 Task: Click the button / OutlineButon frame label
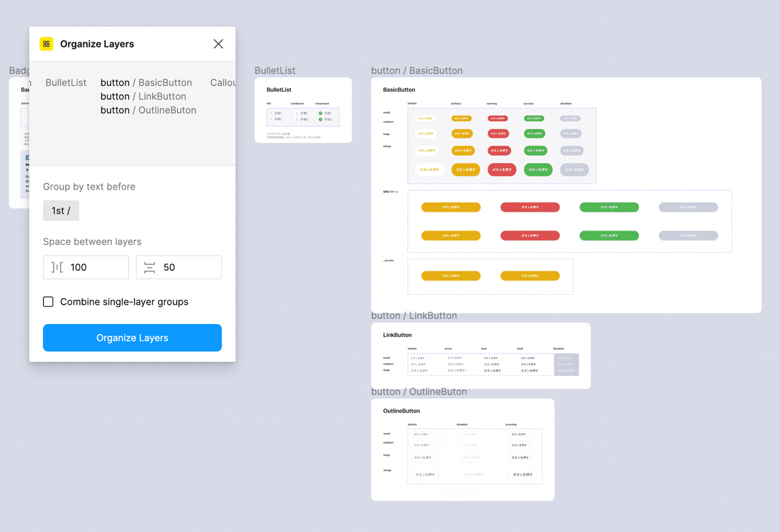click(419, 392)
